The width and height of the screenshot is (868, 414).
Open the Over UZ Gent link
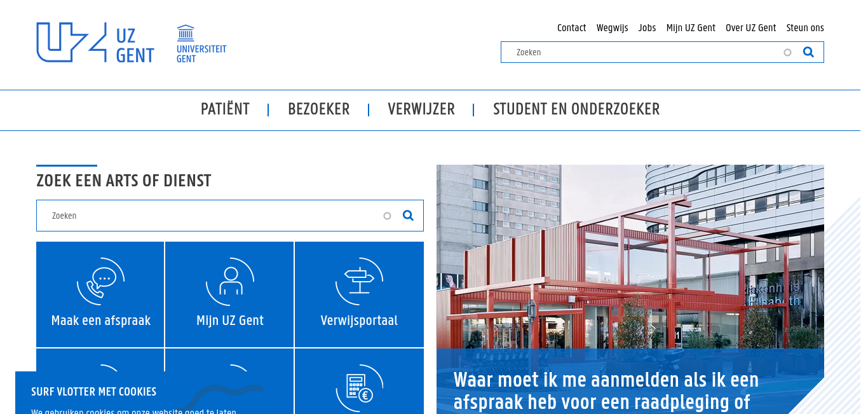coord(751,28)
